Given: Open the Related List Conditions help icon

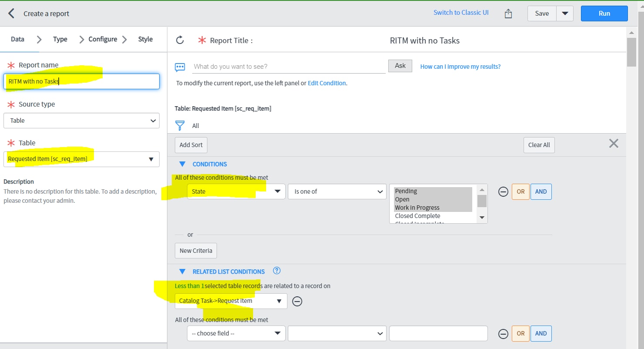Looking at the screenshot, I should click(277, 271).
